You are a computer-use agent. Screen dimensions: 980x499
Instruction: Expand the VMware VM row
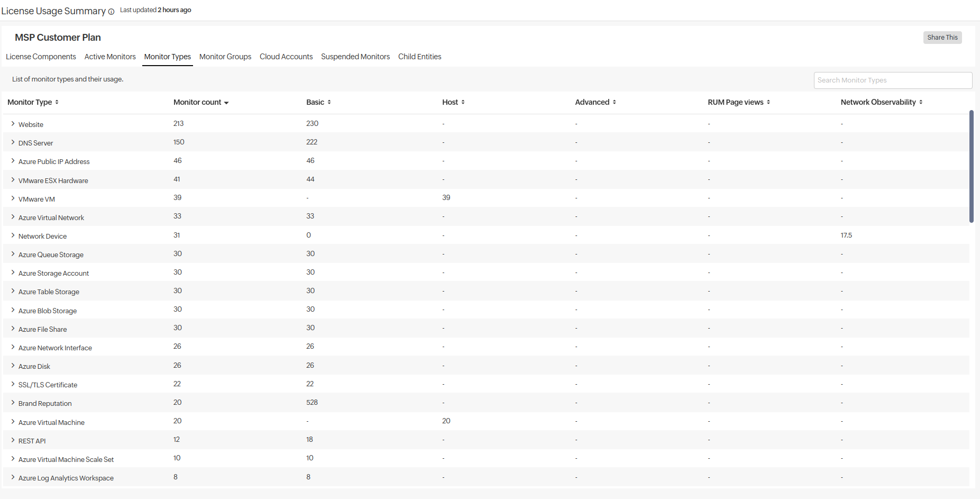coord(13,198)
